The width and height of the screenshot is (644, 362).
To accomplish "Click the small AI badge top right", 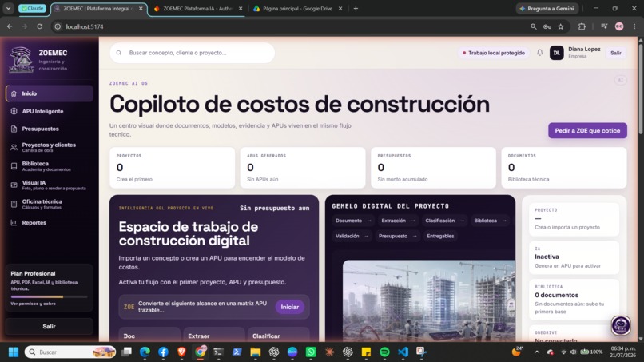I will click(x=621, y=80).
